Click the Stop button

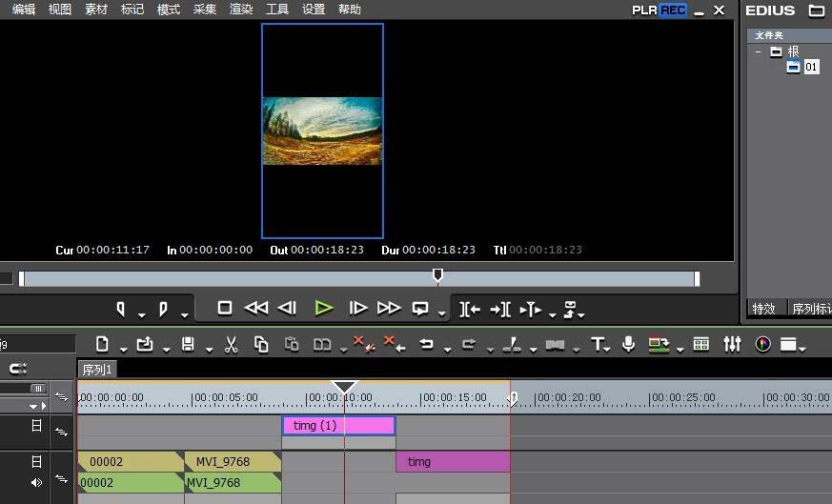[x=225, y=308]
